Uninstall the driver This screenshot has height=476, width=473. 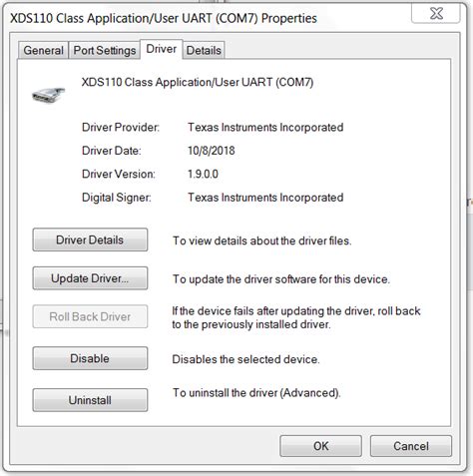pos(90,400)
